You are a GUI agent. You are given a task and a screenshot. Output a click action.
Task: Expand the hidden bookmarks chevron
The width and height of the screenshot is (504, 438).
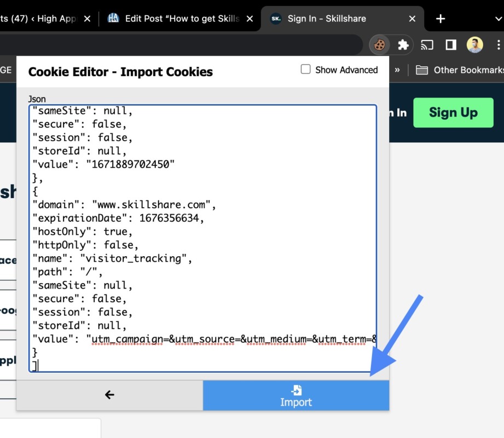click(397, 70)
